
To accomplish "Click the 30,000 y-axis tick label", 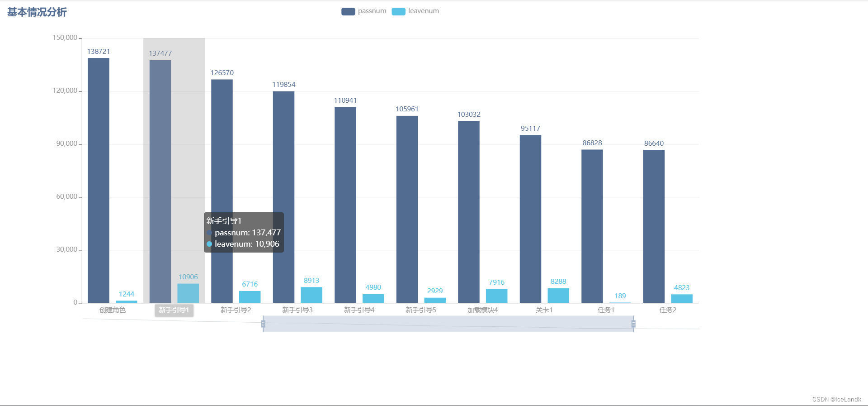I will [x=67, y=249].
